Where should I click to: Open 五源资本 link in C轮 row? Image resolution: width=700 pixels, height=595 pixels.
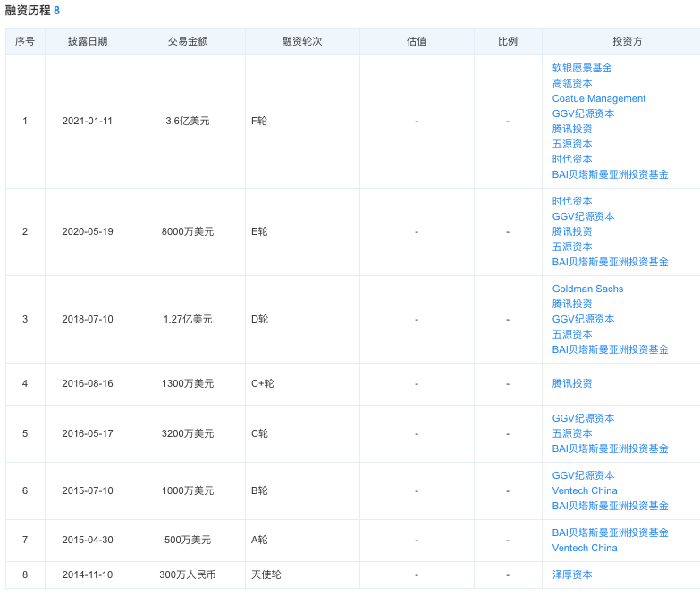(572, 433)
